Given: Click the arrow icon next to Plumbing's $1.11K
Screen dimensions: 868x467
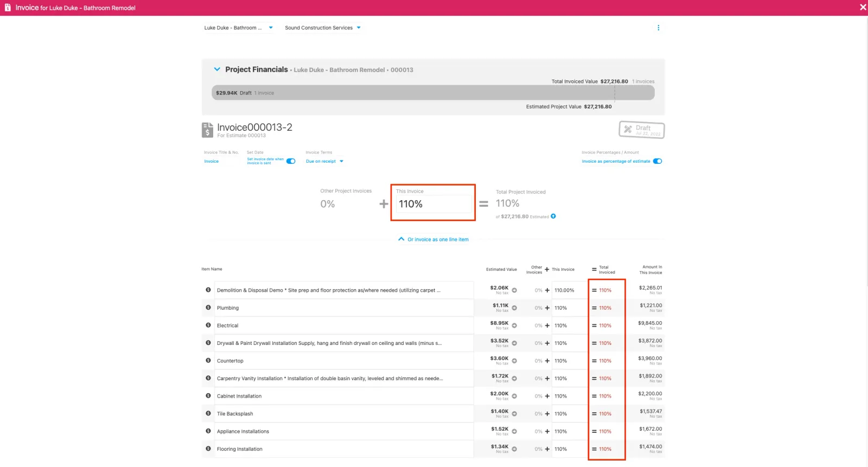Looking at the screenshot, I should [x=514, y=308].
